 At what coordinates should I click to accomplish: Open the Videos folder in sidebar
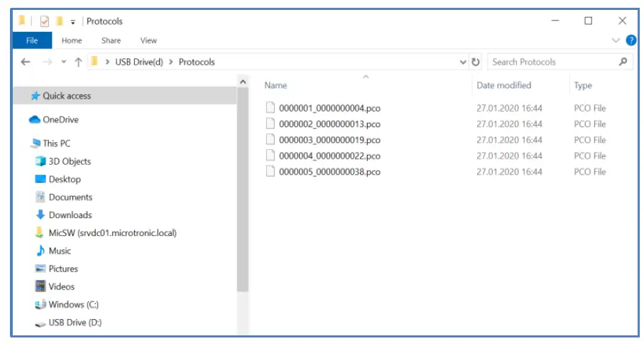(61, 286)
